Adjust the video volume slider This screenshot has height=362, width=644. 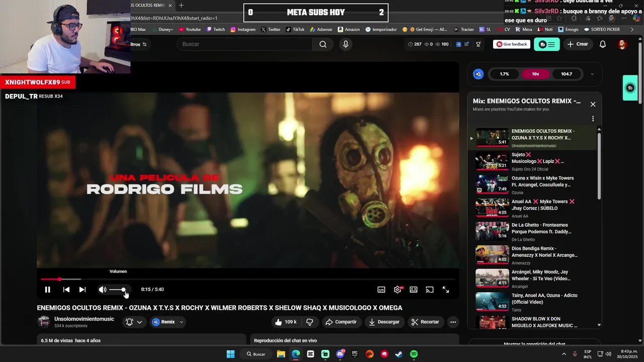[x=117, y=290]
